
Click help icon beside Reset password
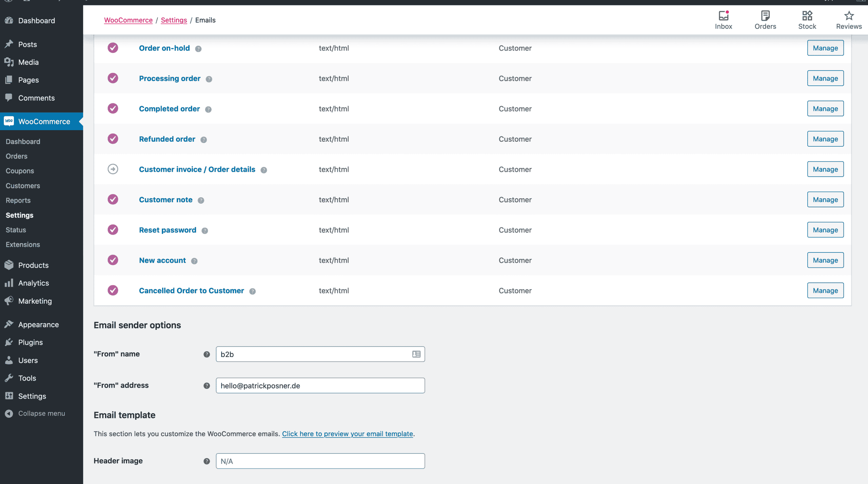pyautogui.click(x=204, y=230)
